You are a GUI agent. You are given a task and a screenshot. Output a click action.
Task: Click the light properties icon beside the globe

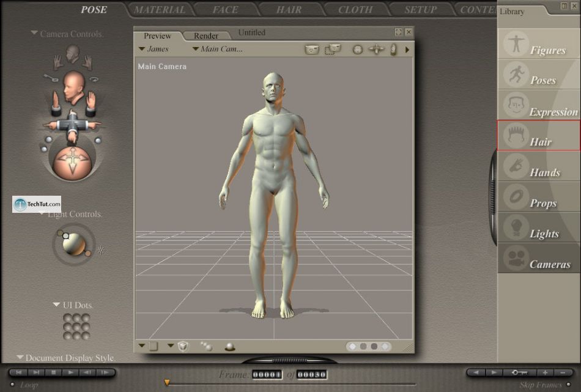(101, 251)
